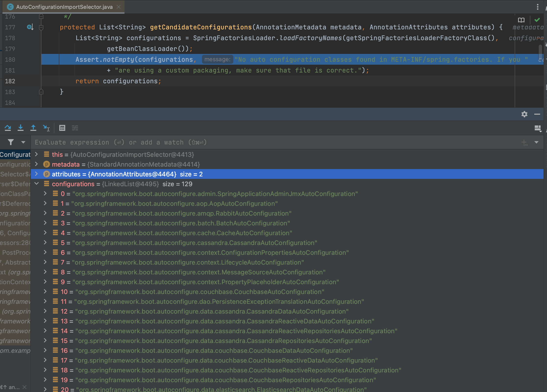The image size is (547, 392).
Task: Toggle code fold marker at line 183
Action: [41, 92]
